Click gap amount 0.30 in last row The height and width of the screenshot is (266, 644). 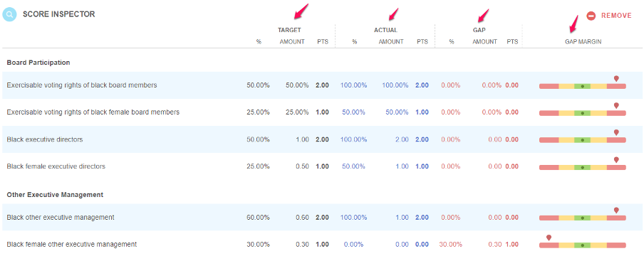[495, 244]
